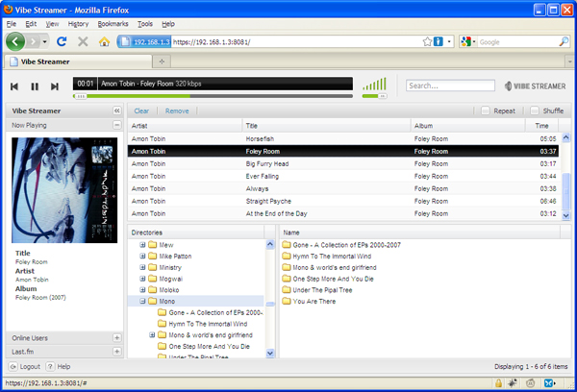
Task: Open the History menu
Action: point(78,24)
